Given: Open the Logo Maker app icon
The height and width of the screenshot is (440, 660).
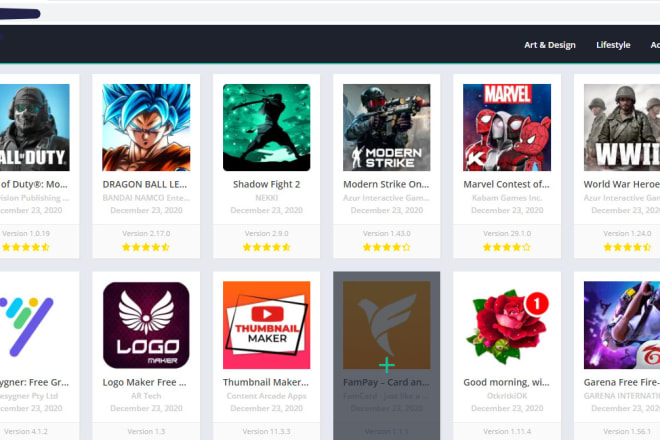Looking at the screenshot, I should click(x=146, y=325).
